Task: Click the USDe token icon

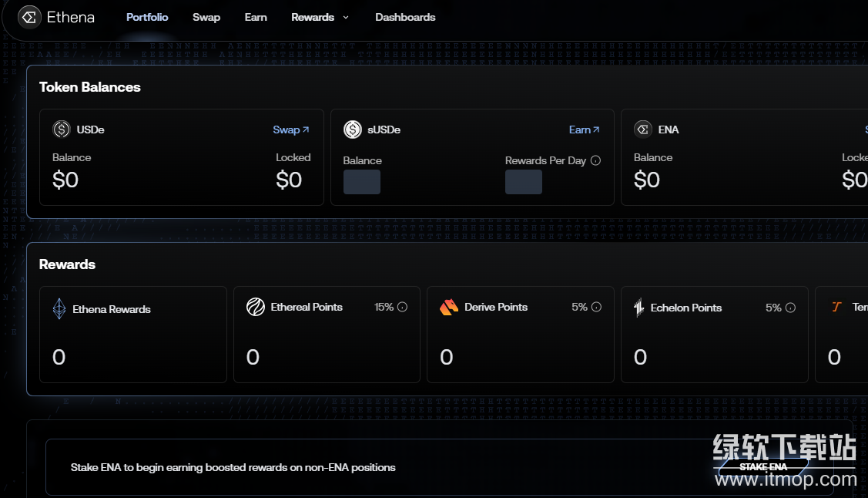Action: click(x=62, y=130)
